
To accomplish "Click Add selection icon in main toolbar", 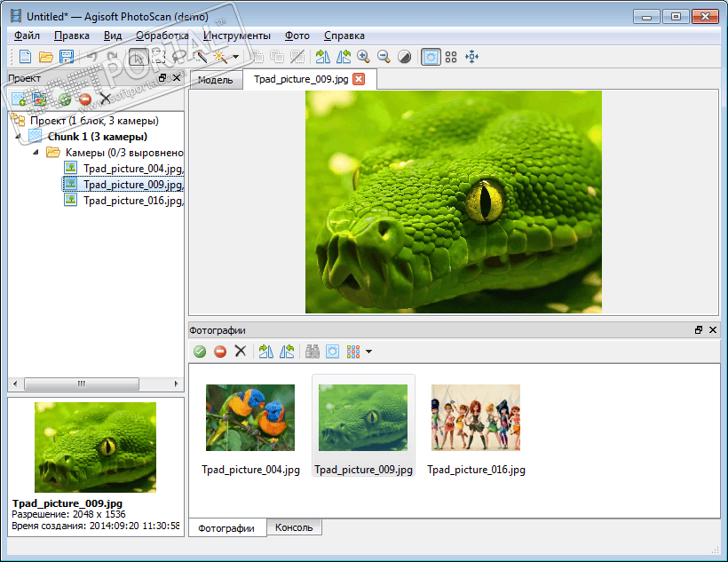I will coord(257,57).
